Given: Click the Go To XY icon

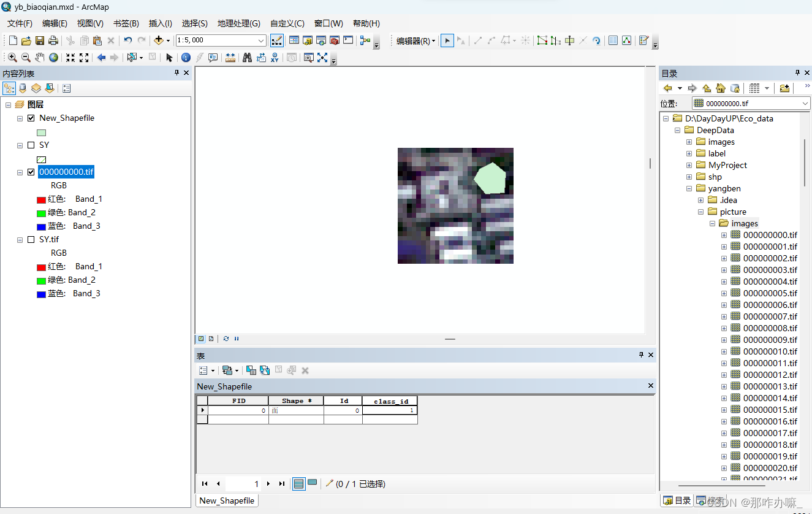Looking at the screenshot, I should pyautogui.click(x=275, y=58).
